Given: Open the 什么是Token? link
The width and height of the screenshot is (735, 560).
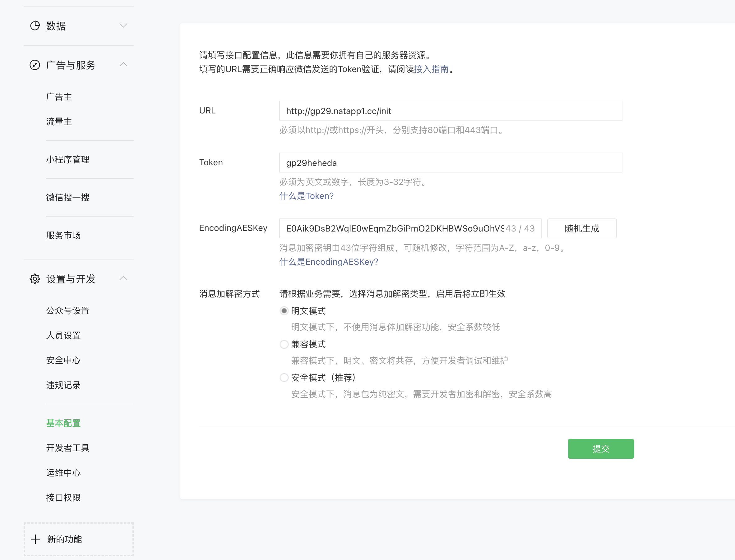Looking at the screenshot, I should pyautogui.click(x=306, y=196).
